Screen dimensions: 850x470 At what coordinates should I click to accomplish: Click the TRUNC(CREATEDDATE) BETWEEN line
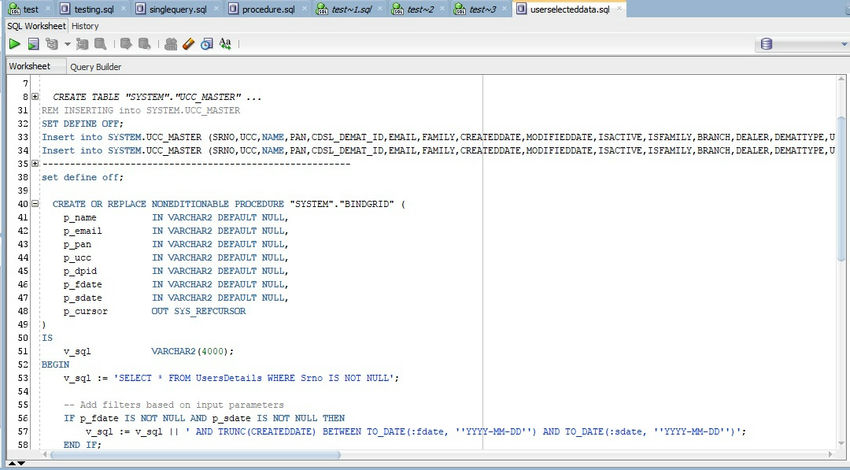tap(416, 432)
